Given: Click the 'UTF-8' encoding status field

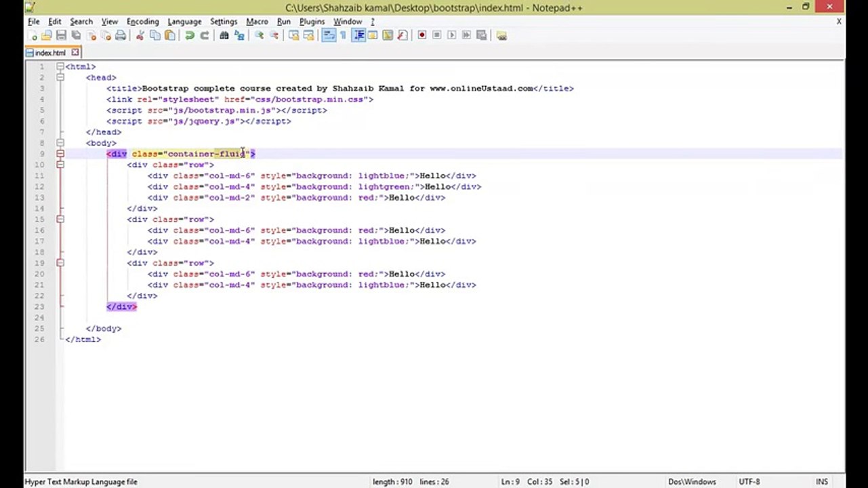Looking at the screenshot, I should tap(749, 482).
